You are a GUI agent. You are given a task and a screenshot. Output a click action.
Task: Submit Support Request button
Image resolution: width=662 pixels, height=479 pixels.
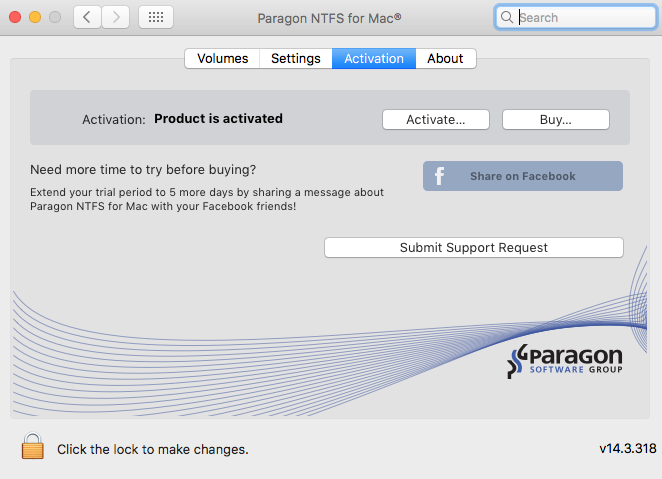pyautogui.click(x=474, y=247)
